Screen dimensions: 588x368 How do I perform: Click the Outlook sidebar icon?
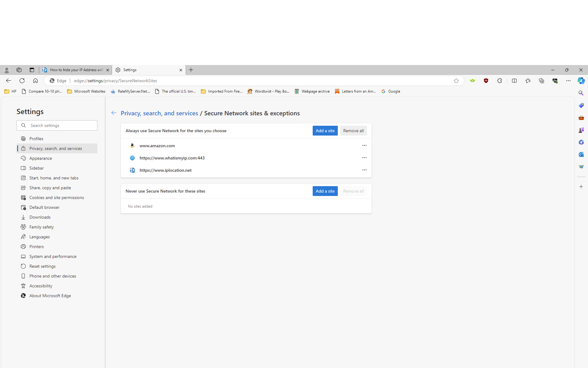click(581, 154)
